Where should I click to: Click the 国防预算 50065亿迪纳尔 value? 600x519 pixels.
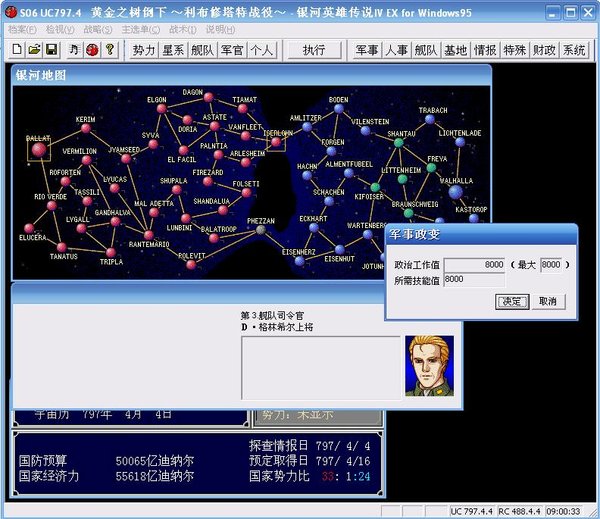155,461
